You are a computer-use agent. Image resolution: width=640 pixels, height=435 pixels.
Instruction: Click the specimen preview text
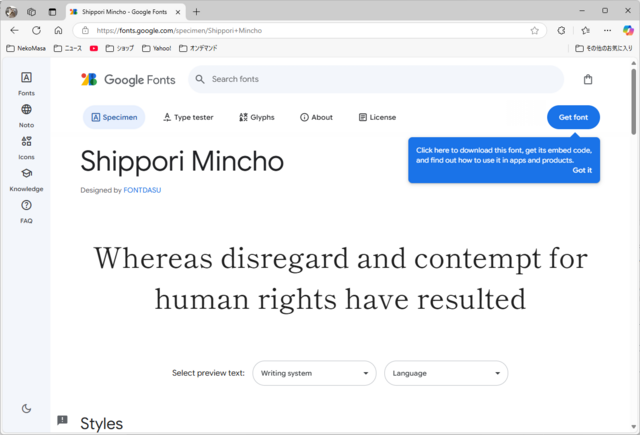(x=340, y=279)
